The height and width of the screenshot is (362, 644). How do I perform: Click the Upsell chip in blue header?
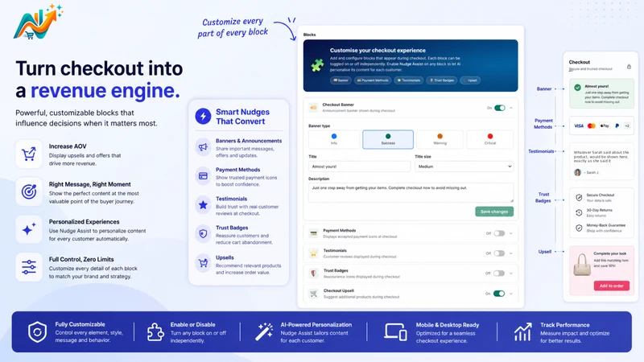coord(470,80)
